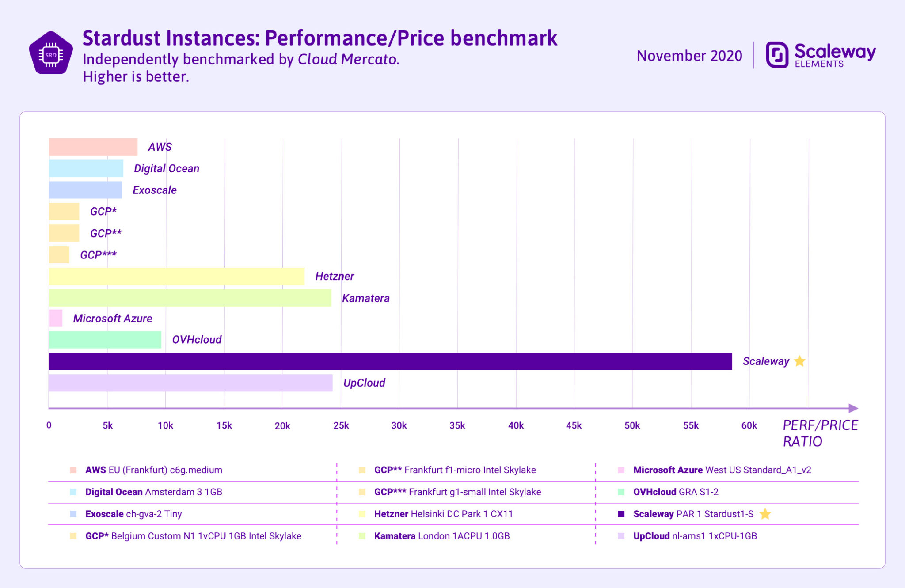Click 'Microsoft Azure West US Standard_A1_v2' legend entry
Image resolution: width=905 pixels, height=588 pixels.
click(722, 470)
